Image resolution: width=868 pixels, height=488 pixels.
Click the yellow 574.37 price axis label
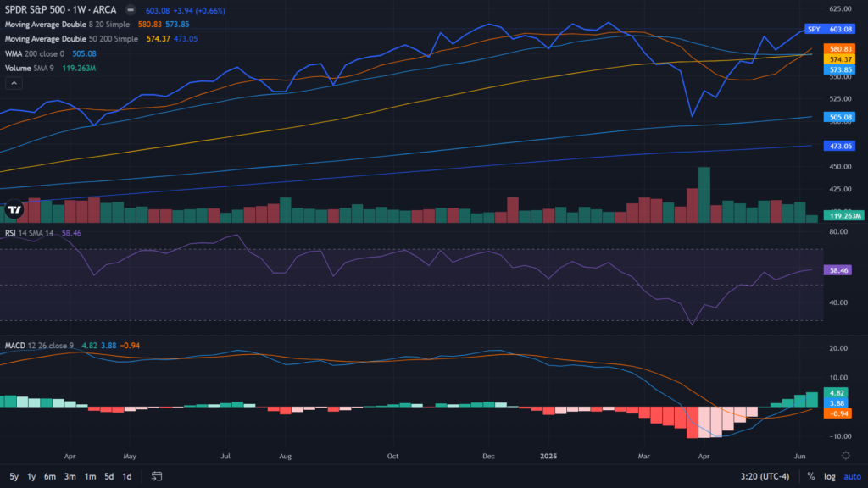click(840, 59)
